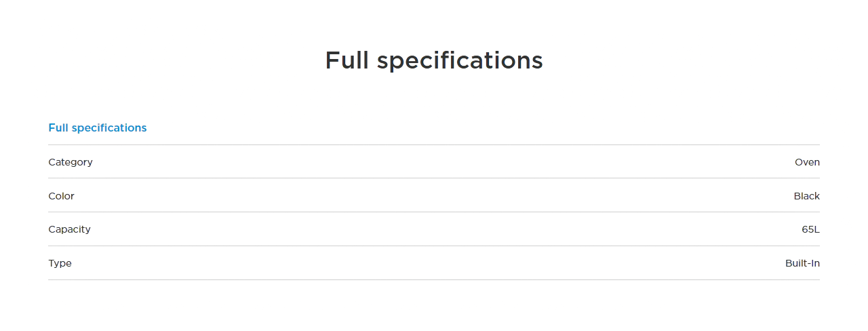The width and height of the screenshot is (868, 331).
Task: Click the word specifications in the blue header
Action: [x=109, y=128]
